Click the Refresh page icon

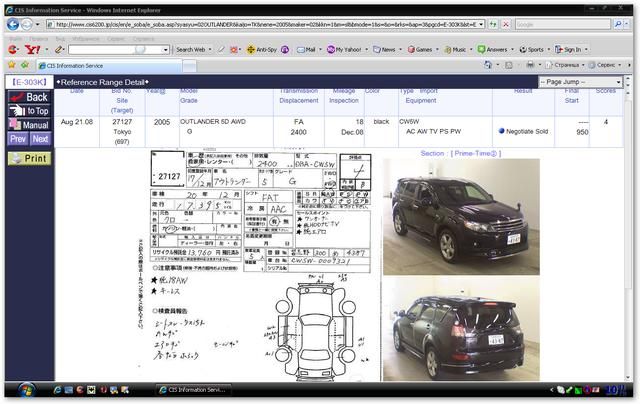pos(493,24)
